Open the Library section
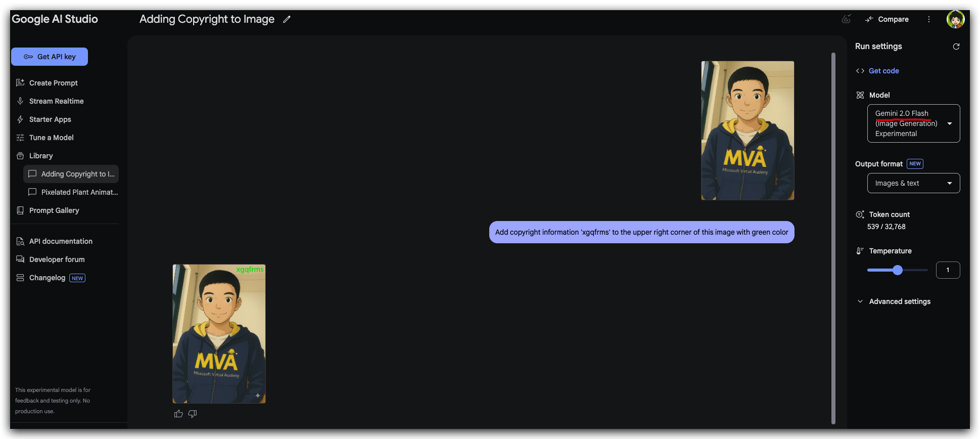This screenshot has height=439, width=980. [40, 156]
